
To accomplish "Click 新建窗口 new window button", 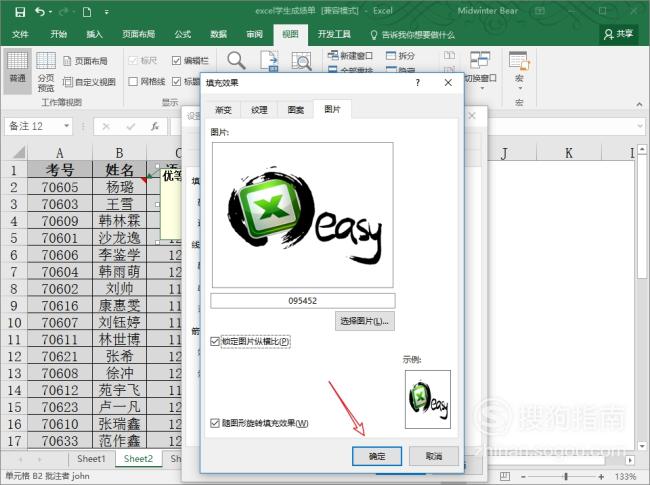I will 351,56.
